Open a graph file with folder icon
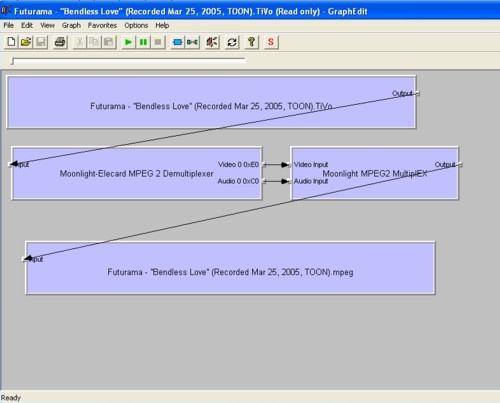This screenshot has width=500, height=403. (26, 42)
